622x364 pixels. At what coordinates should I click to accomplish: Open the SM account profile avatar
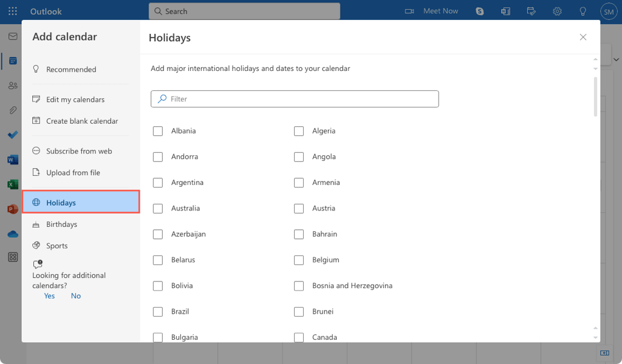pyautogui.click(x=608, y=11)
